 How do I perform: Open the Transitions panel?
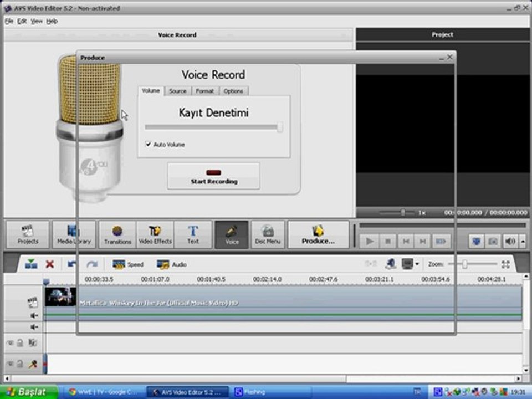pos(117,235)
